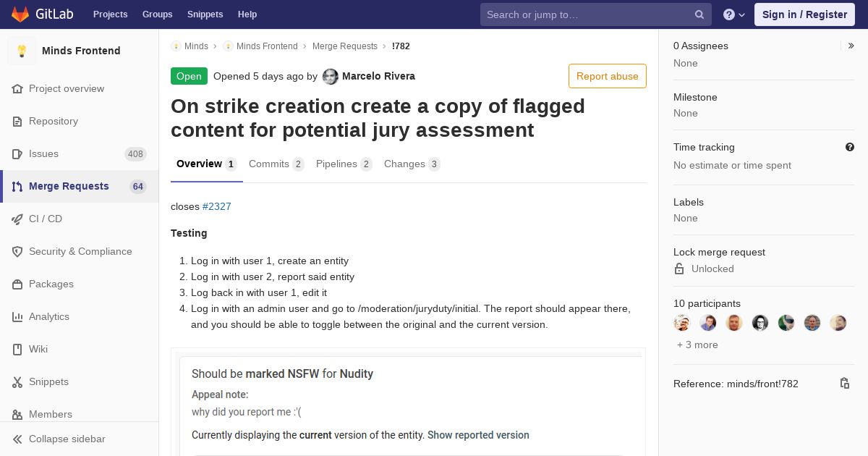868x456 pixels.
Task: Copy reference with clipboard icon
Action: tap(844, 384)
